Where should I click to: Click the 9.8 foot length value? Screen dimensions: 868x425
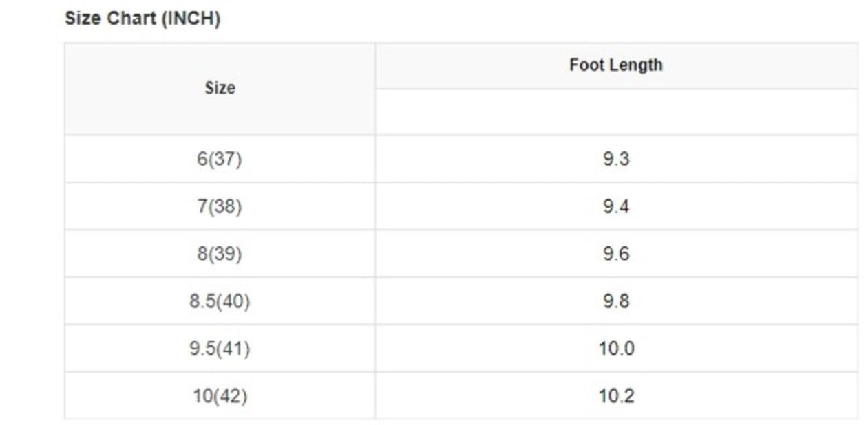pyautogui.click(x=615, y=301)
